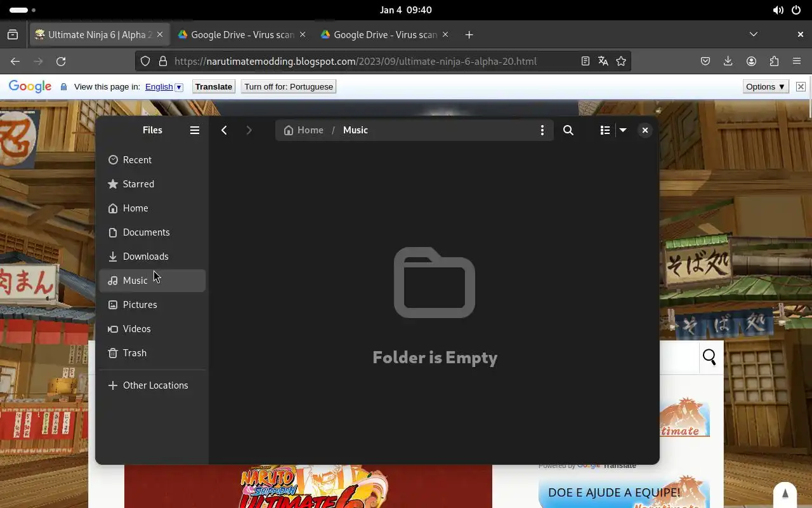
Task: Open Firefox application menu
Action: point(797,62)
